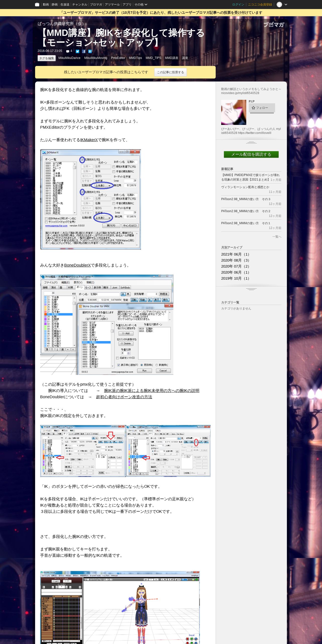Select the MMD講座 tag
Image resolution: width=322 pixels, height=644 pixels.
(172, 58)
